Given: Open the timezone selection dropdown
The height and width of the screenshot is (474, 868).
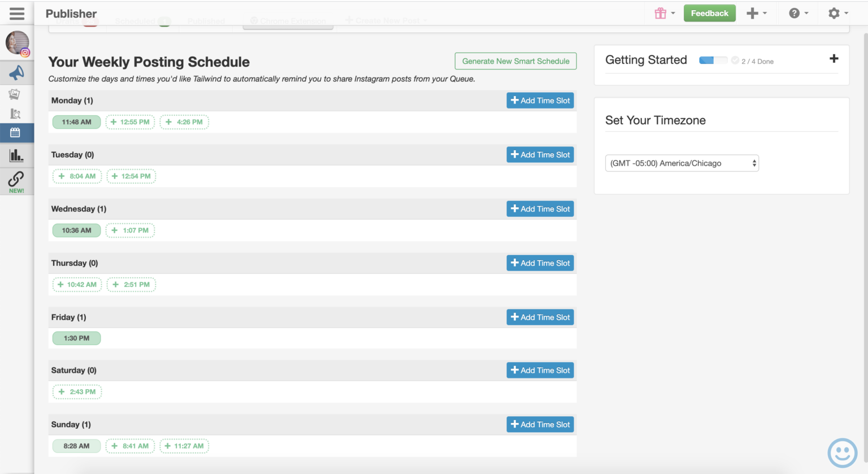Looking at the screenshot, I should 682,163.
